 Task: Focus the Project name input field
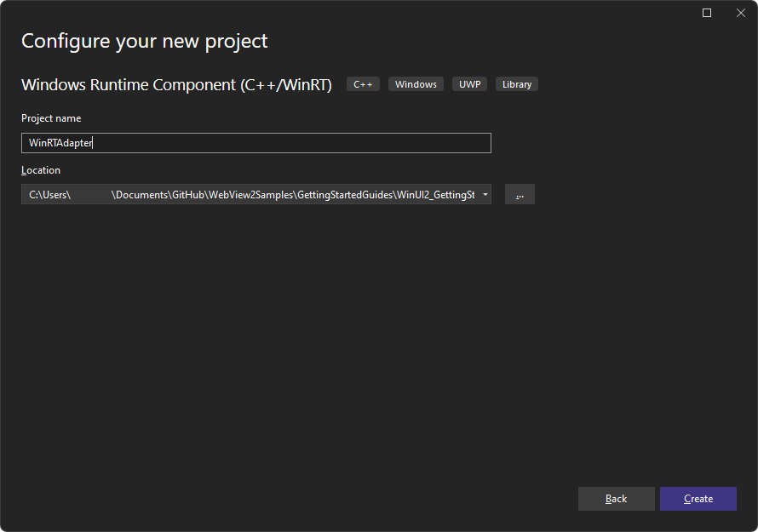point(256,142)
